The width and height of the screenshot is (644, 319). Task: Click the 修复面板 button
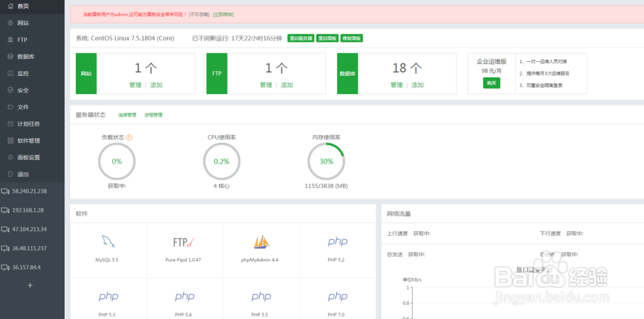[352, 38]
